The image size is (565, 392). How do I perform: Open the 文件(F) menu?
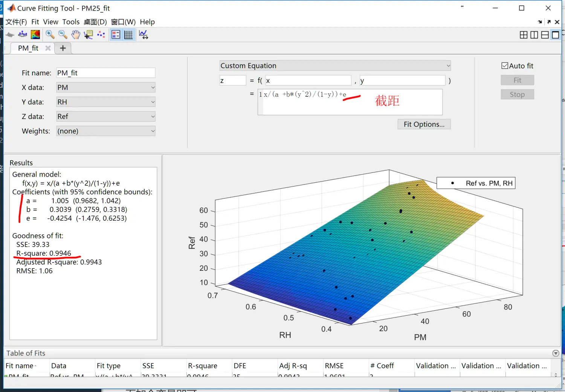(x=16, y=22)
